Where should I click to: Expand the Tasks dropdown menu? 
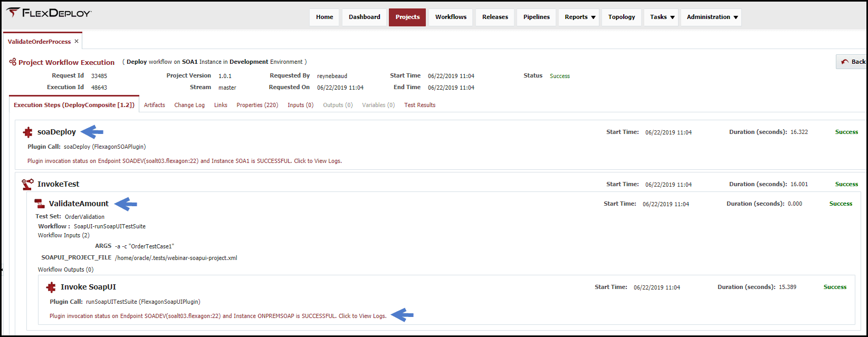(662, 17)
